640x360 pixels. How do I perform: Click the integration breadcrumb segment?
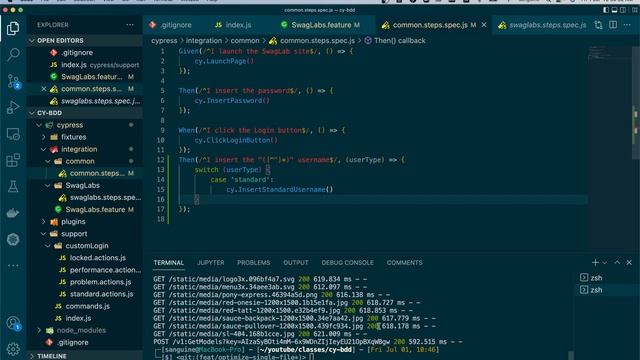204,40
